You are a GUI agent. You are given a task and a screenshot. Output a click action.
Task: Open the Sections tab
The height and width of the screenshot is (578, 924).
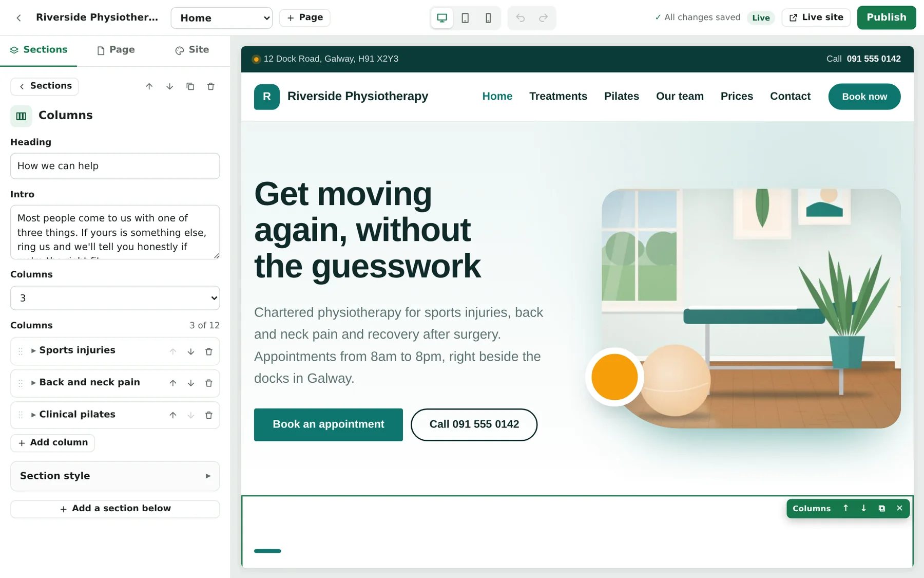pos(38,50)
